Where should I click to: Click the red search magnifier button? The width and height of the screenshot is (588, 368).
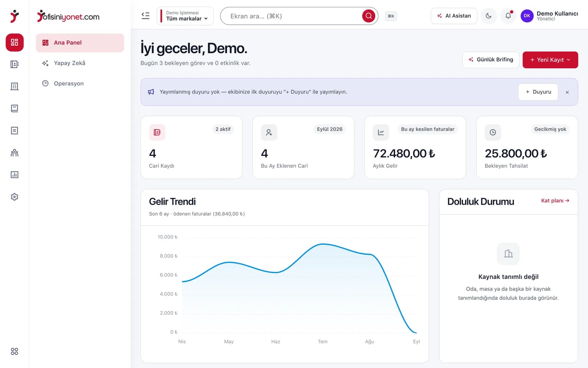coord(369,16)
